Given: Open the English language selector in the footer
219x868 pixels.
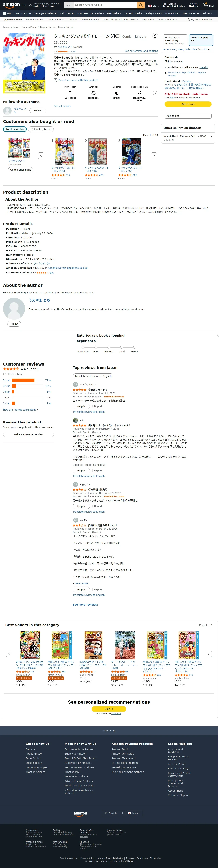Looking at the screenshot, I should (x=113, y=813).
